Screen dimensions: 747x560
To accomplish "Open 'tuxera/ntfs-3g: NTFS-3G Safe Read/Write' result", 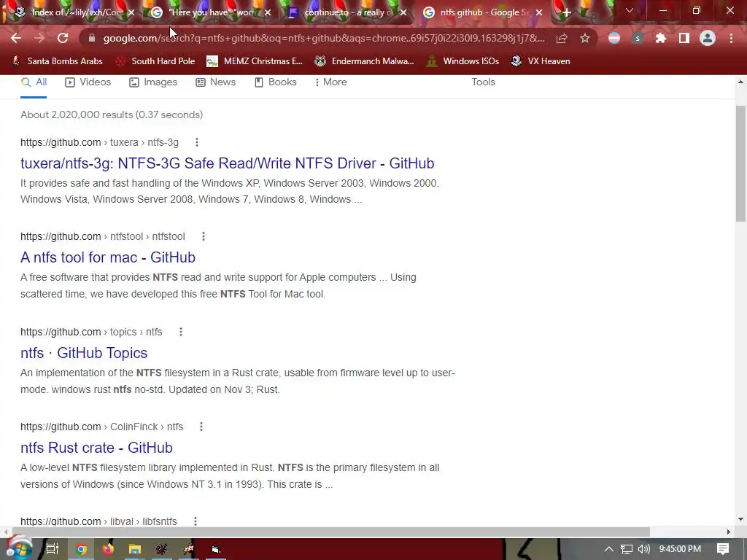I will point(228,163).
